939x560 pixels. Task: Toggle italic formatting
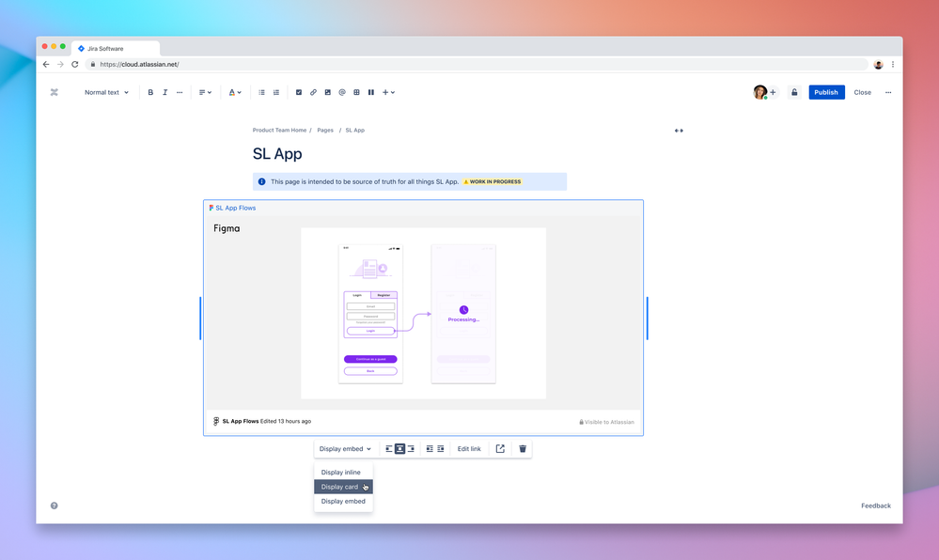[x=164, y=92]
